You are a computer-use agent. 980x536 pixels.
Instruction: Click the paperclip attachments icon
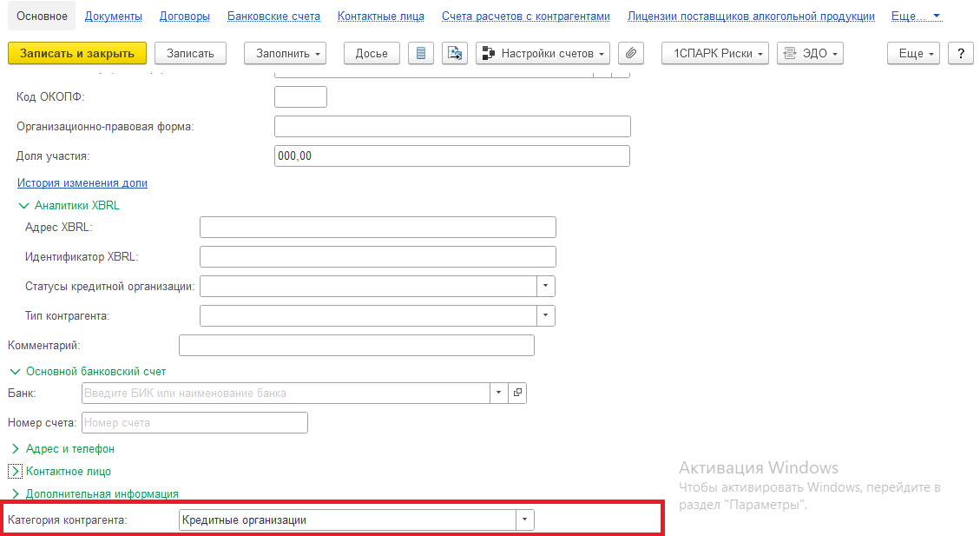(x=631, y=53)
